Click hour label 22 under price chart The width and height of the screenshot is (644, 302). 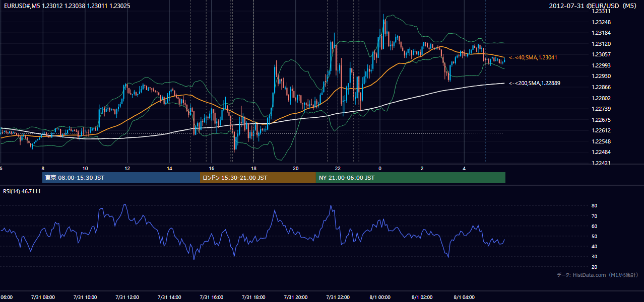338,168
